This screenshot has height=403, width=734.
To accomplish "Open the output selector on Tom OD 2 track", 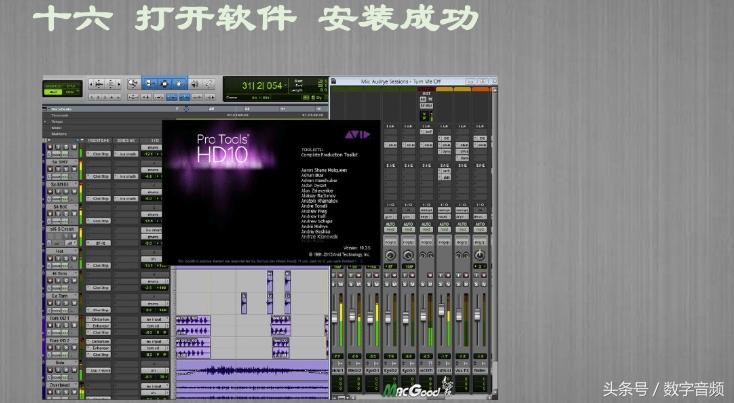I will (155, 348).
